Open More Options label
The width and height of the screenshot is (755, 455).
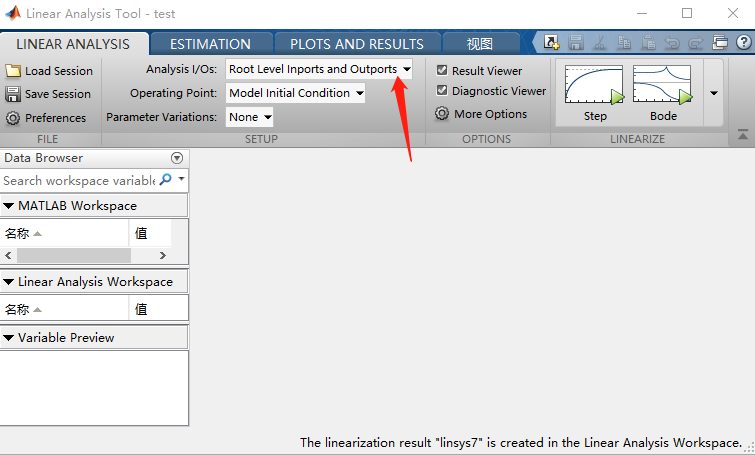coord(491,114)
